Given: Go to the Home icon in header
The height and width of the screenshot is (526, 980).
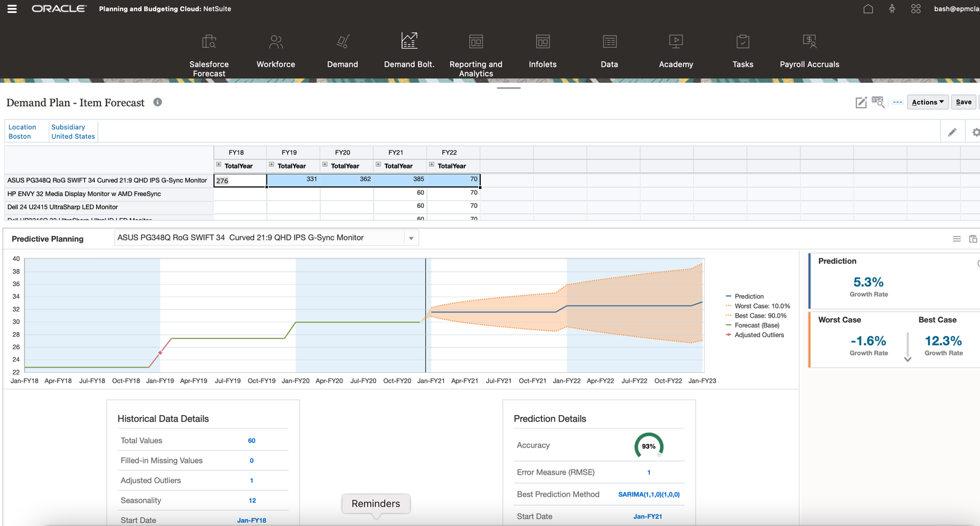Looking at the screenshot, I should pyautogui.click(x=868, y=9).
